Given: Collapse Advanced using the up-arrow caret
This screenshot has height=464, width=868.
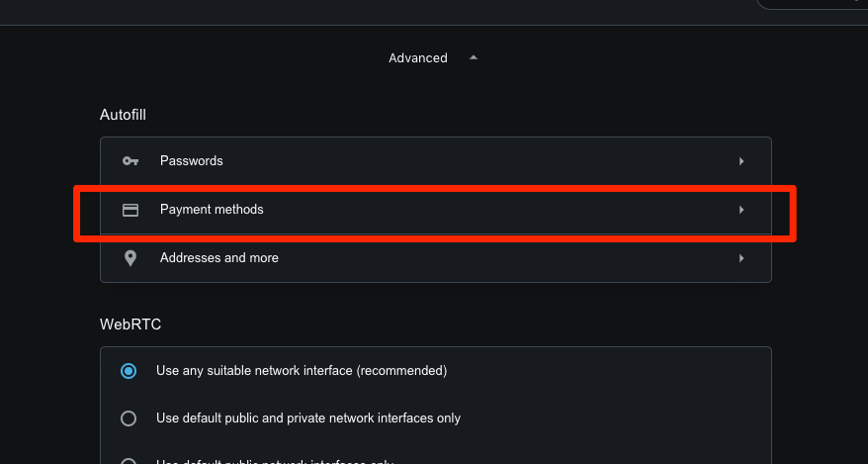Looking at the screenshot, I should point(474,58).
